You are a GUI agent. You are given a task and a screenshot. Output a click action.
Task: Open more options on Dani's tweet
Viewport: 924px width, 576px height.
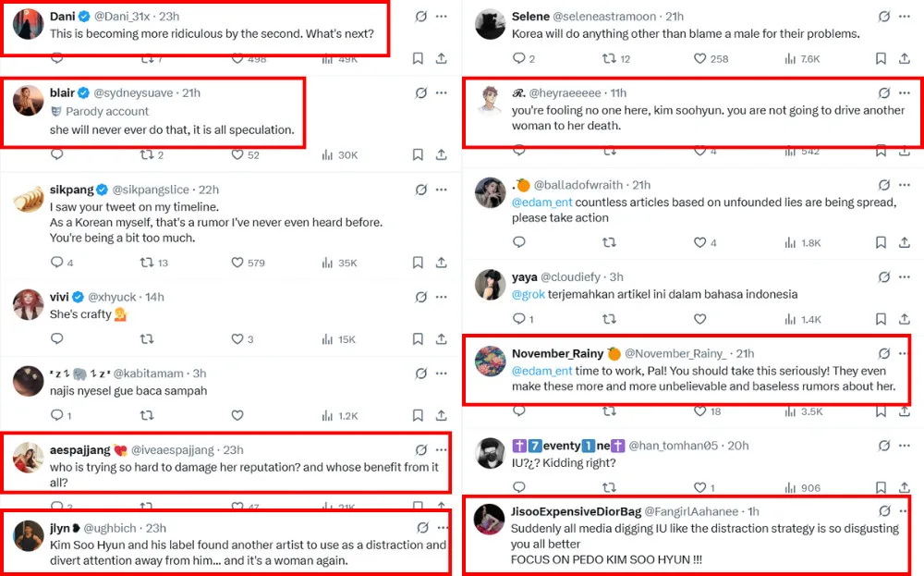pyautogui.click(x=443, y=17)
